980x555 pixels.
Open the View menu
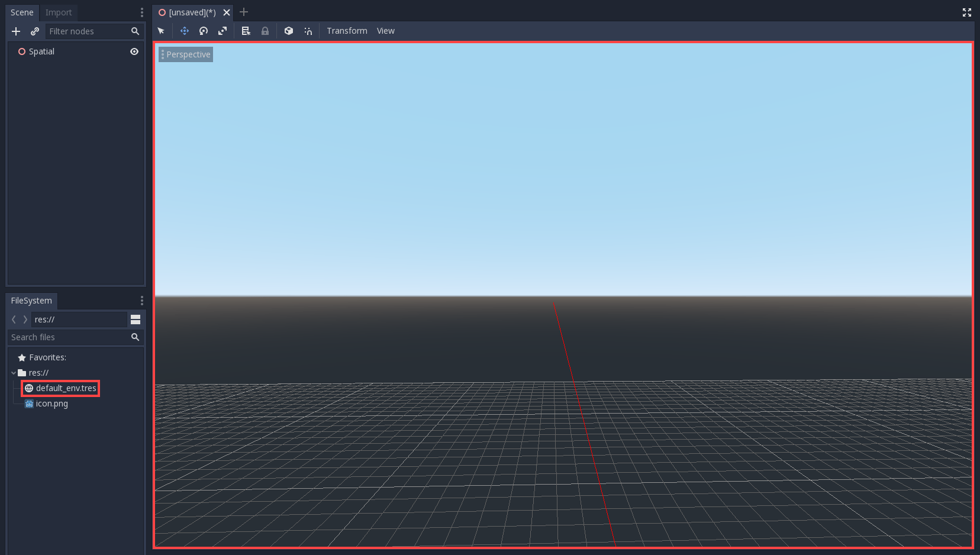coord(385,31)
